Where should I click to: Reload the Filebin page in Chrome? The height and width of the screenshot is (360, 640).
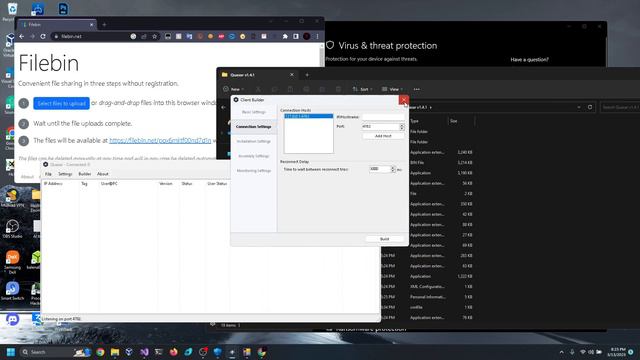[43, 36]
